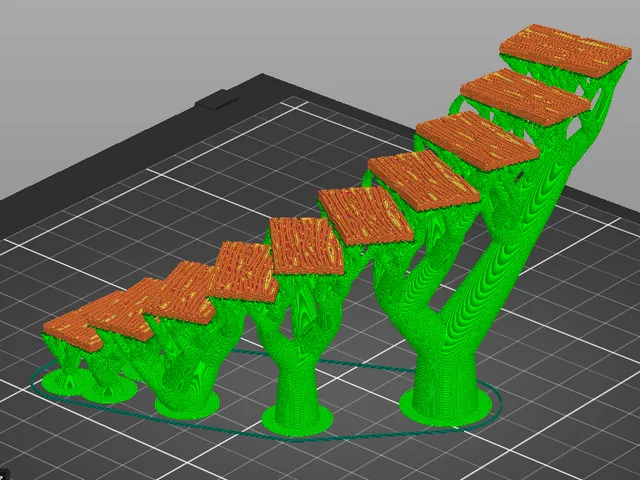Screen dimensions: 640x480
Task: Select the topmost orange stair step
Action: pos(565,51)
